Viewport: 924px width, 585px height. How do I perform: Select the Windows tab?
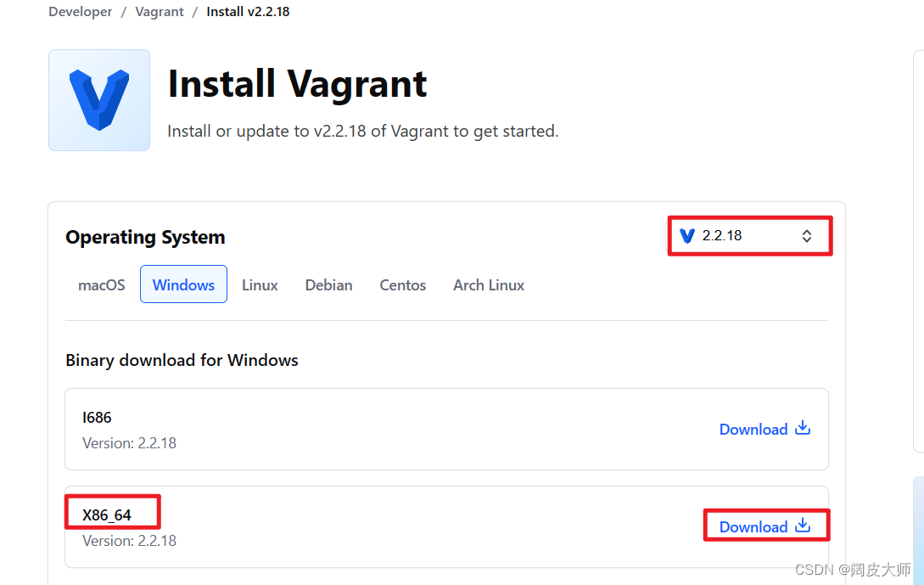pos(183,284)
